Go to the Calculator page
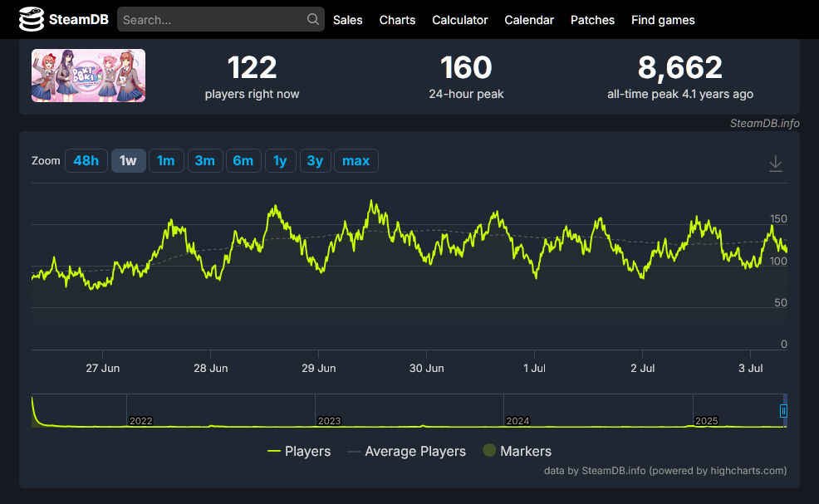819x504 pixels. [x=459, y=20]
